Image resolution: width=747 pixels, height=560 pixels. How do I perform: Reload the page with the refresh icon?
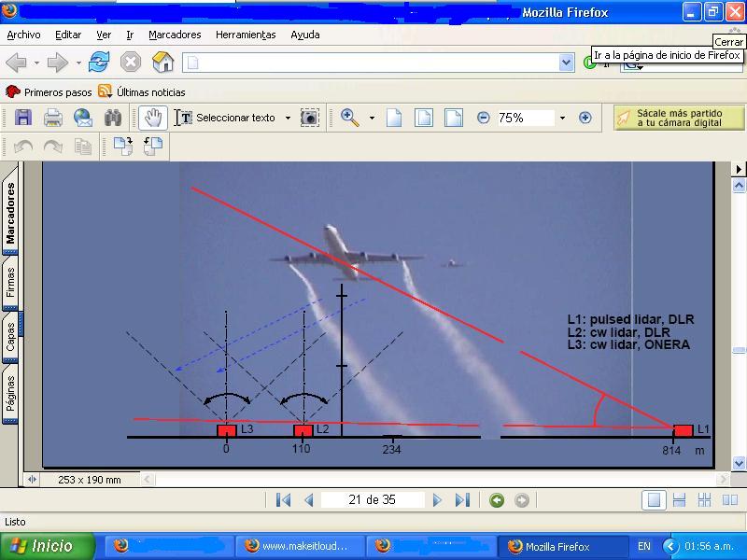99,63
